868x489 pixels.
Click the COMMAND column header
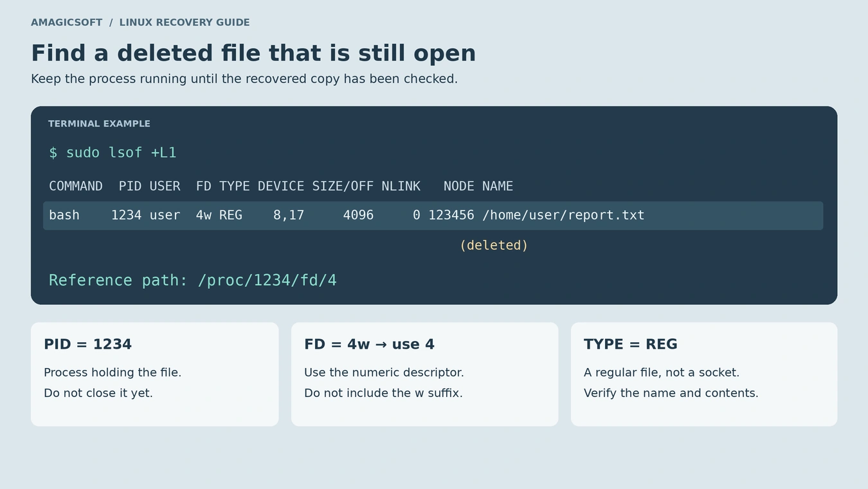[76, 186]
